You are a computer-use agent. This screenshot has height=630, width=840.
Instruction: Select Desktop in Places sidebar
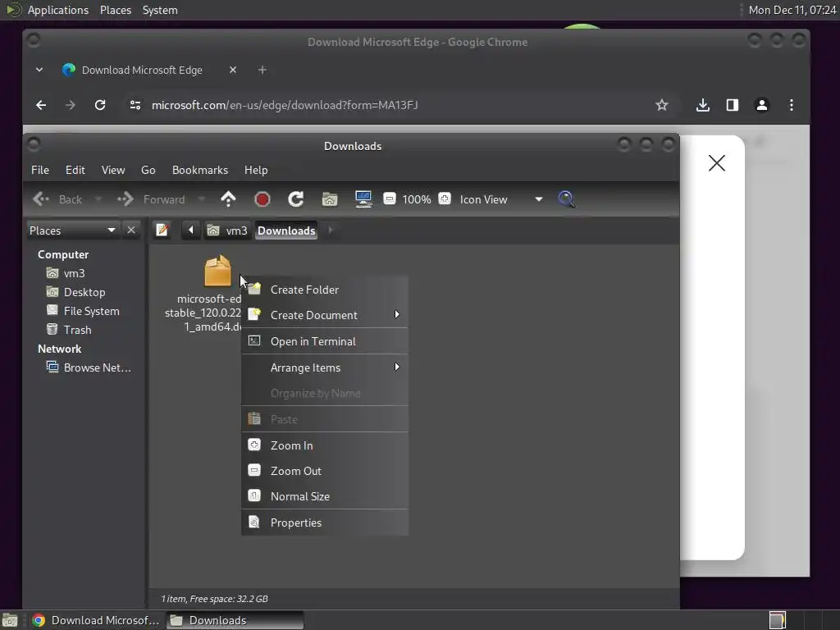click(x=75, y=292)
